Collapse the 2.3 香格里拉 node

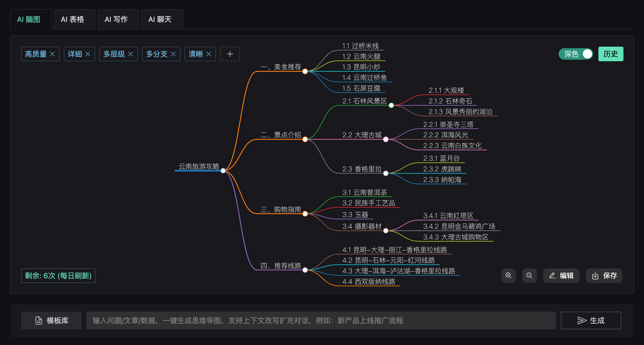click(386, 173)
